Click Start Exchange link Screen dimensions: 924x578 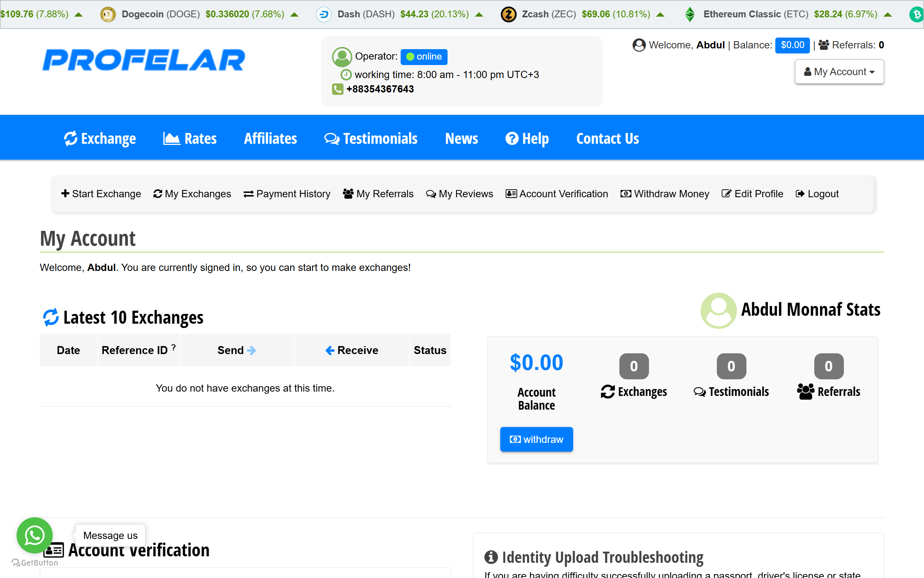point(101,194)
